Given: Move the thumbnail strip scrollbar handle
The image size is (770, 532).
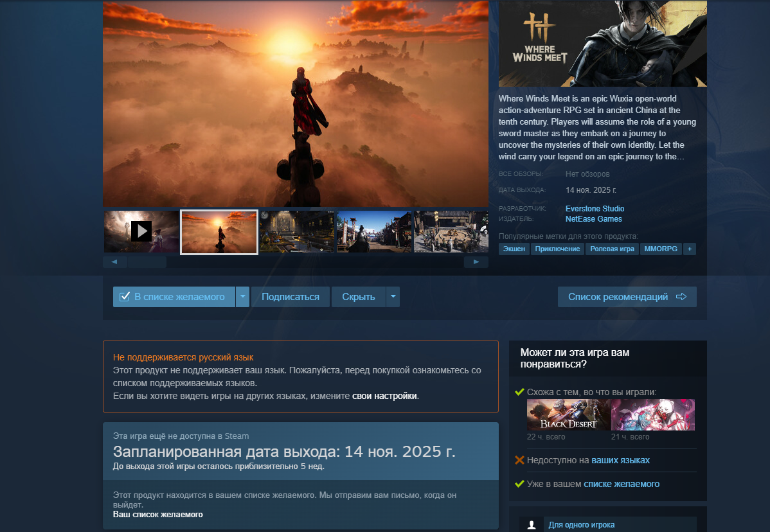Looking at the screenshot, I should [147, 262].
